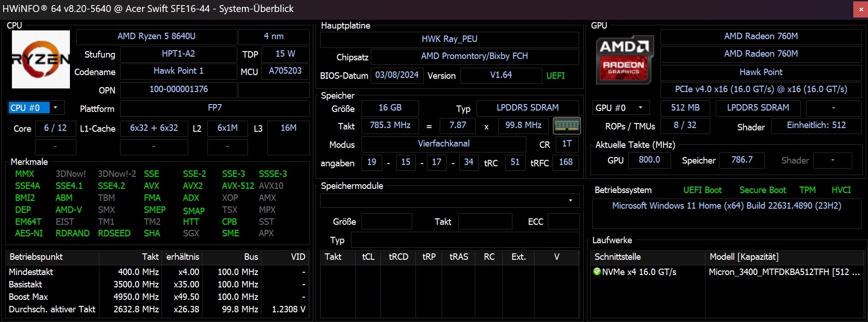868x322 pixels.
Task: Open the GPU #0 selector dropdown
Action: [x=640, y=108]
